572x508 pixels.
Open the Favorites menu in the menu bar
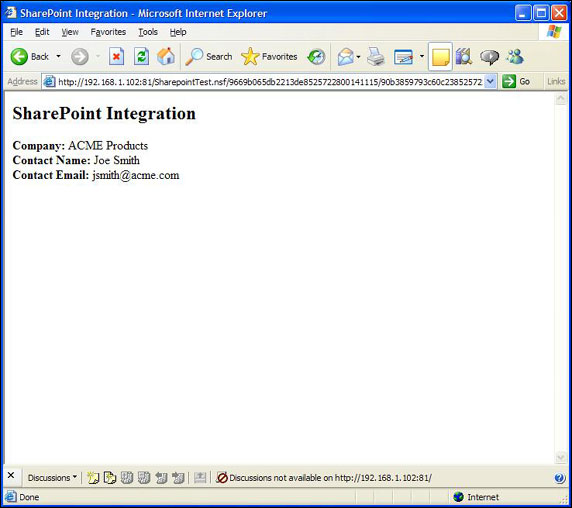point(108,32)
